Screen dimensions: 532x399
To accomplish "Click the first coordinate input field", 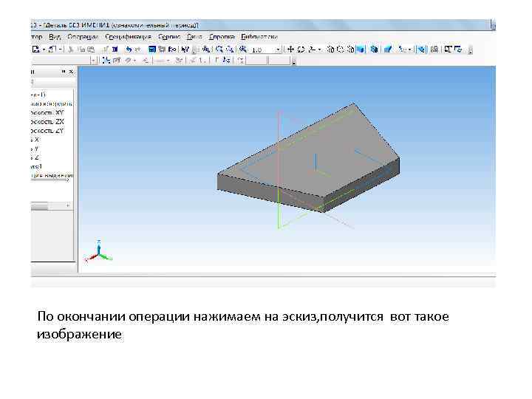I will point(257,61).
